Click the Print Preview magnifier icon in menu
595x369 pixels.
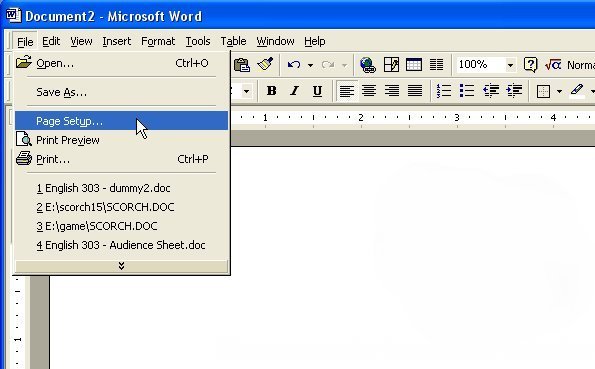pos(24,139)
